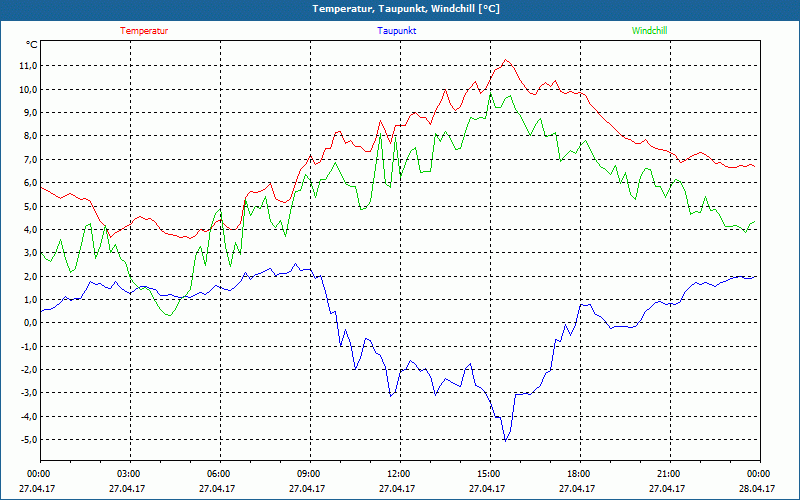The image size is (800, 500).
Task: Click the 8,0 y-axis value
Action: 29,136
